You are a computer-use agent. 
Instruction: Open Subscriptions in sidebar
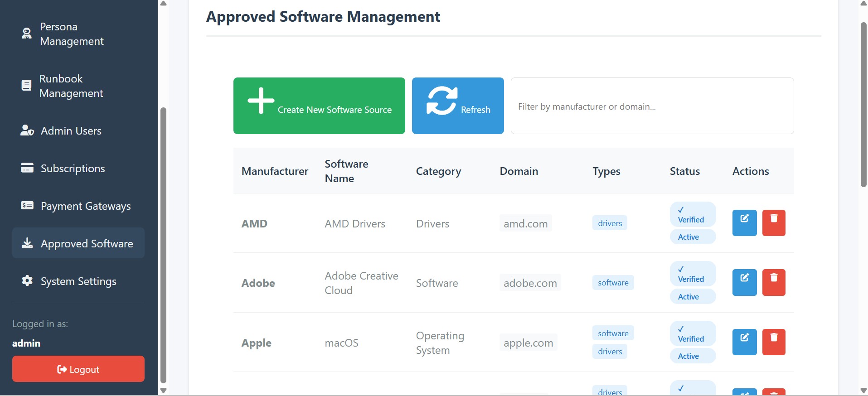click(78, 169)
